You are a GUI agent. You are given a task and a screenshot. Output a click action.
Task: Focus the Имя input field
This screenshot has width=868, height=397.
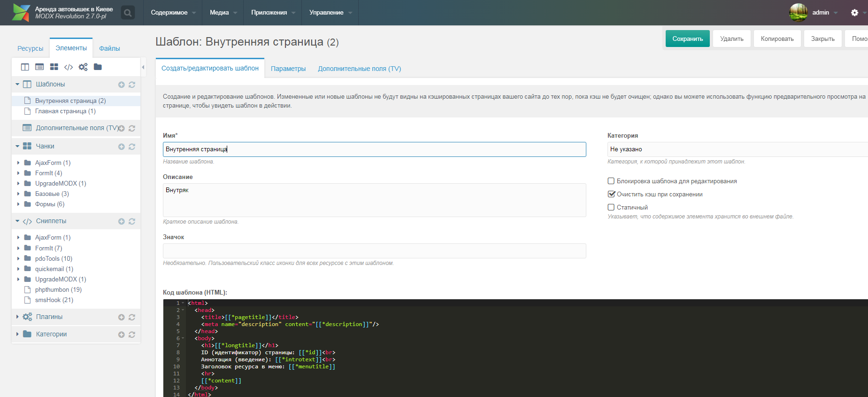(375, 149)
